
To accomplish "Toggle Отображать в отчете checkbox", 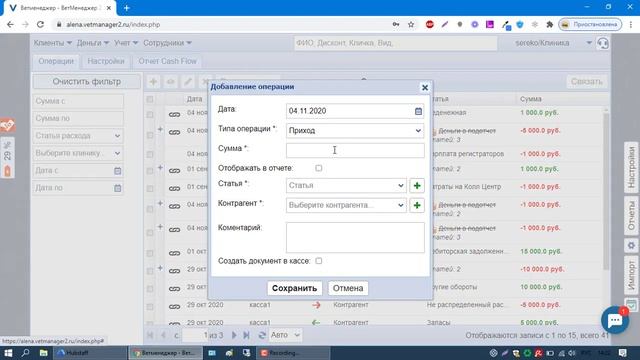I will pos(318,168).
